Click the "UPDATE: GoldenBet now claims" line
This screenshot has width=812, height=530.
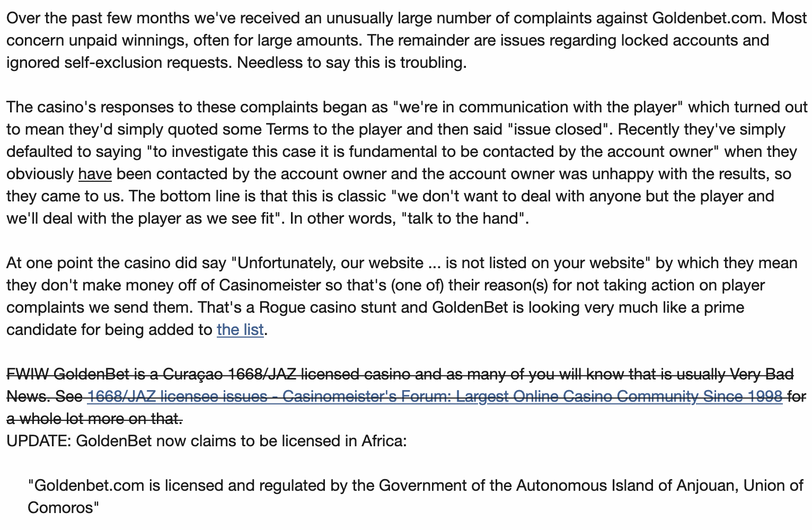point(206,441)
